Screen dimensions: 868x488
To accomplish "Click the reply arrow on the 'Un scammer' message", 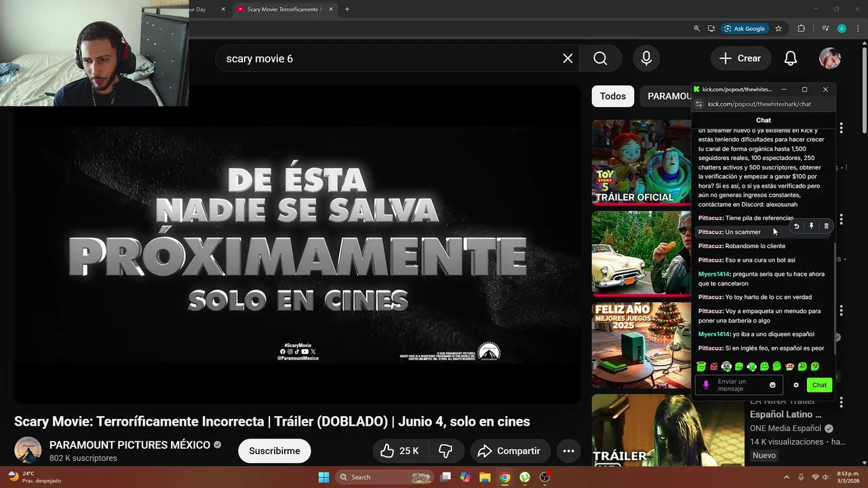I will tap(797, 226).
